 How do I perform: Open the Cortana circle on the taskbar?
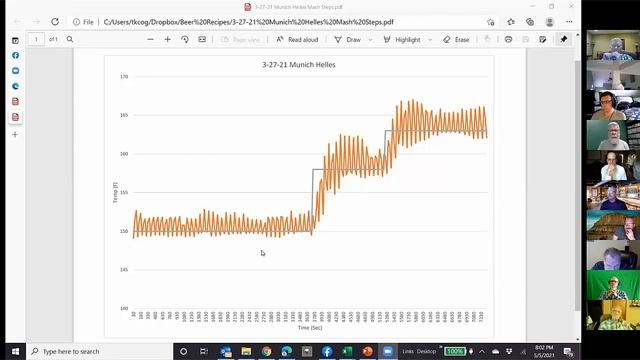point(183,351)
